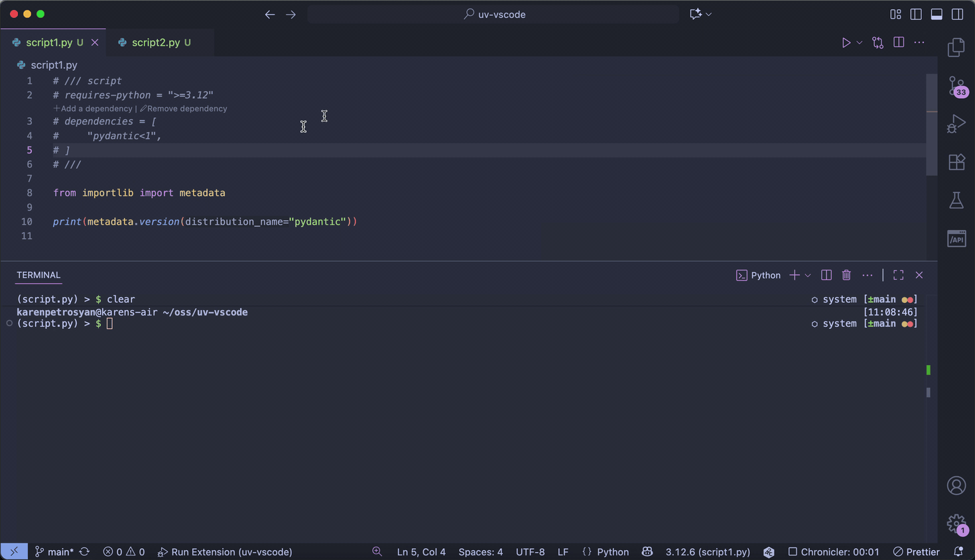Open the Source Control view

tap(956, 86)
